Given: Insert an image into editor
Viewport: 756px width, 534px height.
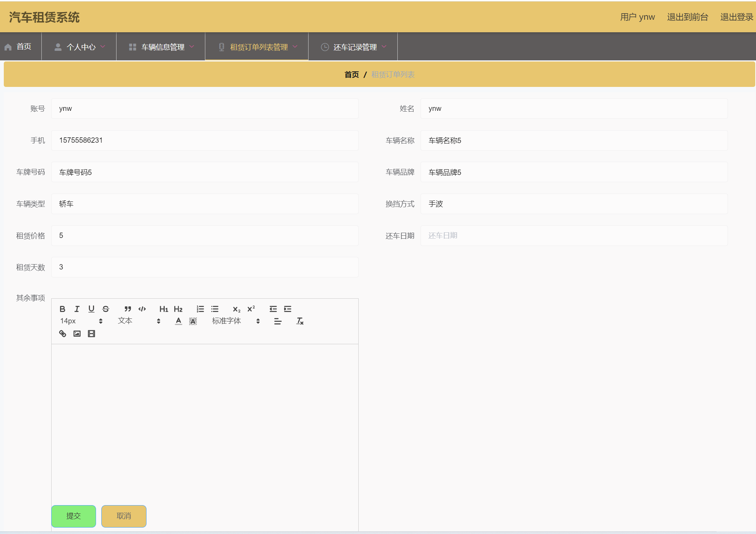Looking at the screenshot, I should pos(77,334).
